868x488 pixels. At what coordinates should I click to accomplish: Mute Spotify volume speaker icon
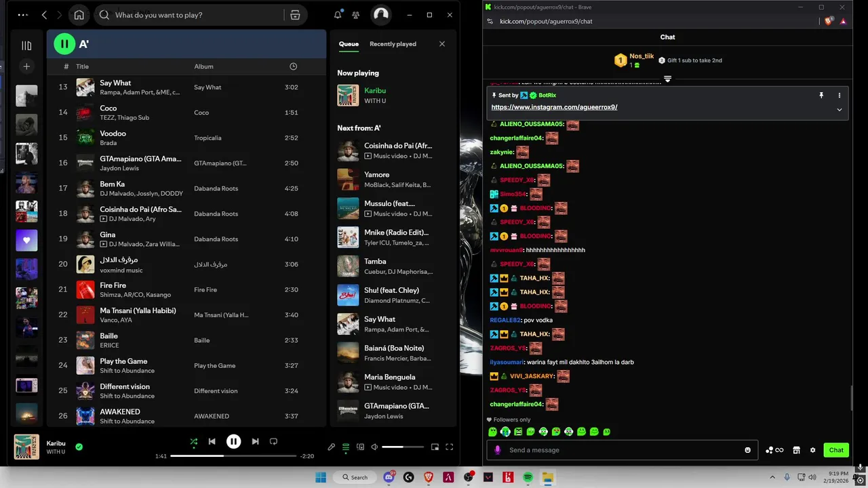[375, 447]
